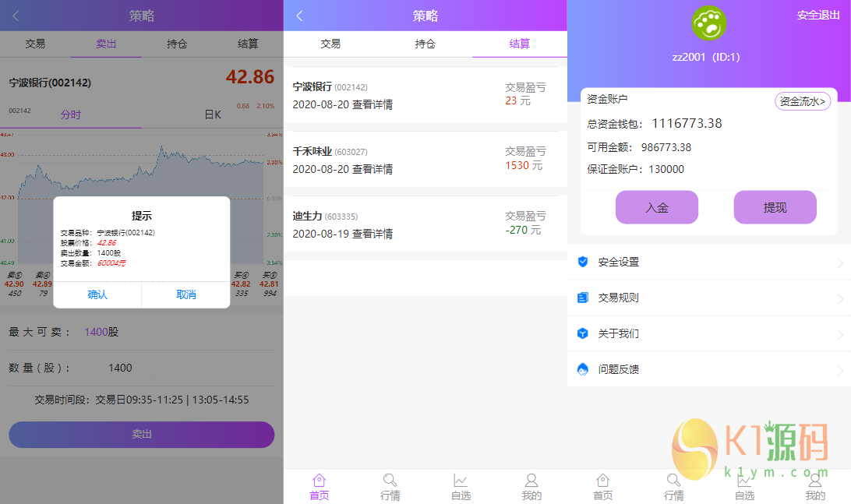Viewport: 851px width, 504px height.
Task: Click the 交易时间段 trading hours notice
Action: click(x=142, y=400)
